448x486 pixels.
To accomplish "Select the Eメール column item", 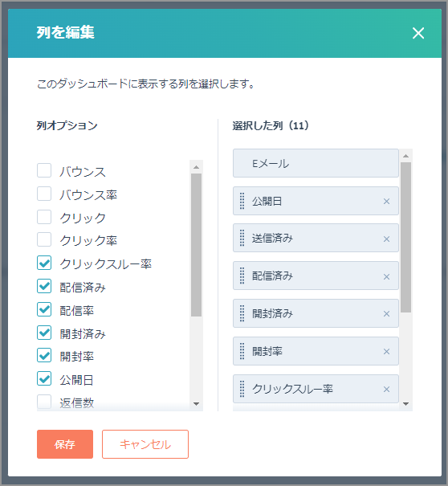I will pos(316,163).
